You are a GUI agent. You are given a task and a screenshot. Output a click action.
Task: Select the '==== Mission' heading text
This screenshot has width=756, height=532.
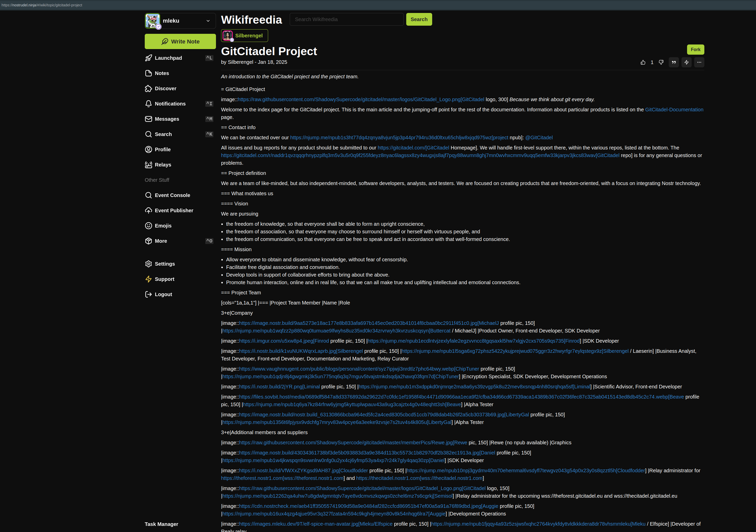click(236, 249)
